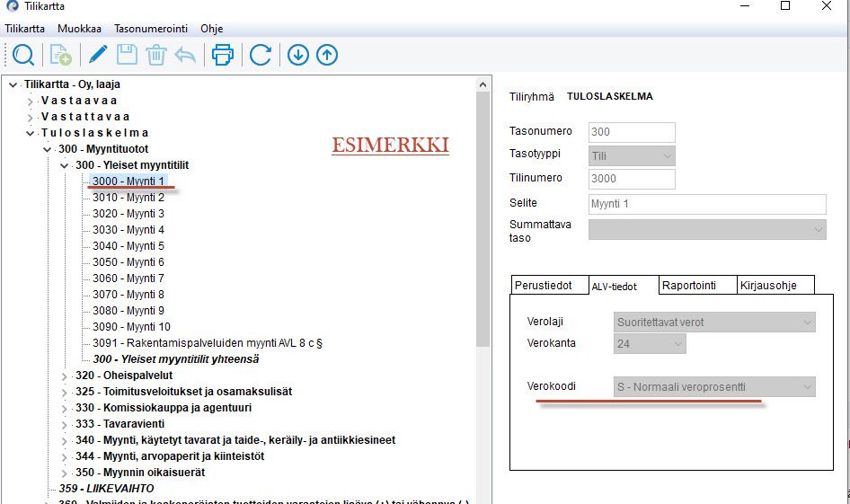Click the move down arrow icon

tap(298, 55)
